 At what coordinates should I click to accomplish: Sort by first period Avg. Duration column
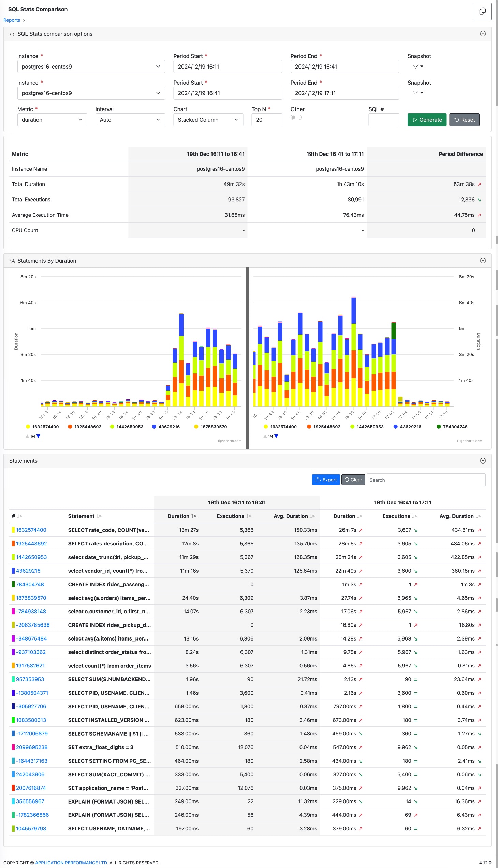[x=294, y=516]
